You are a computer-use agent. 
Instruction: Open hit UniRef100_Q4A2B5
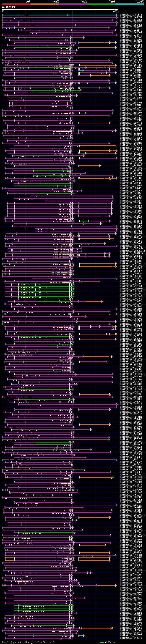pyautogui.click(x=131, y=67)
